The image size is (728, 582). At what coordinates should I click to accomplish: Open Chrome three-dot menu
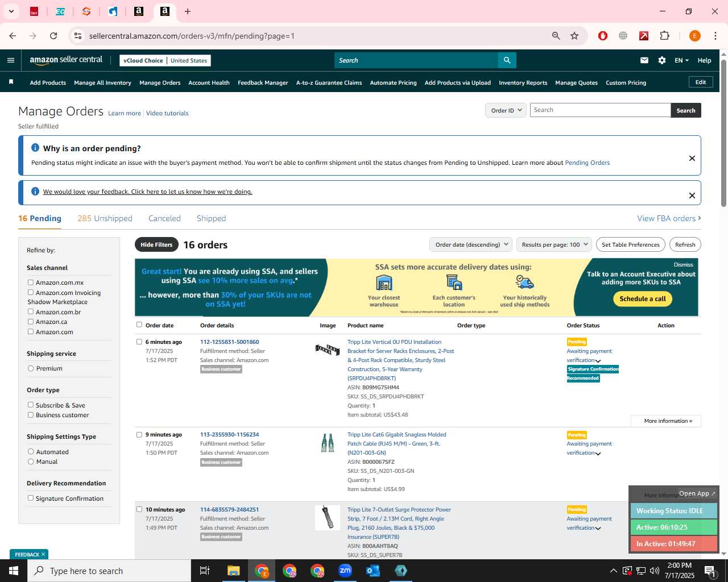click(715, 36)
